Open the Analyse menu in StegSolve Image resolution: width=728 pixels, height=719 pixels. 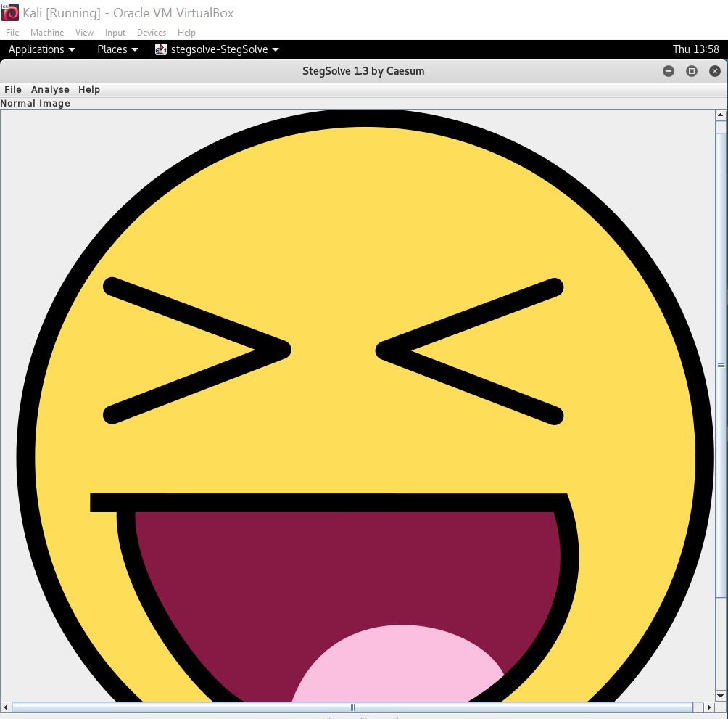pyautogui.click(x=50, y=89)
